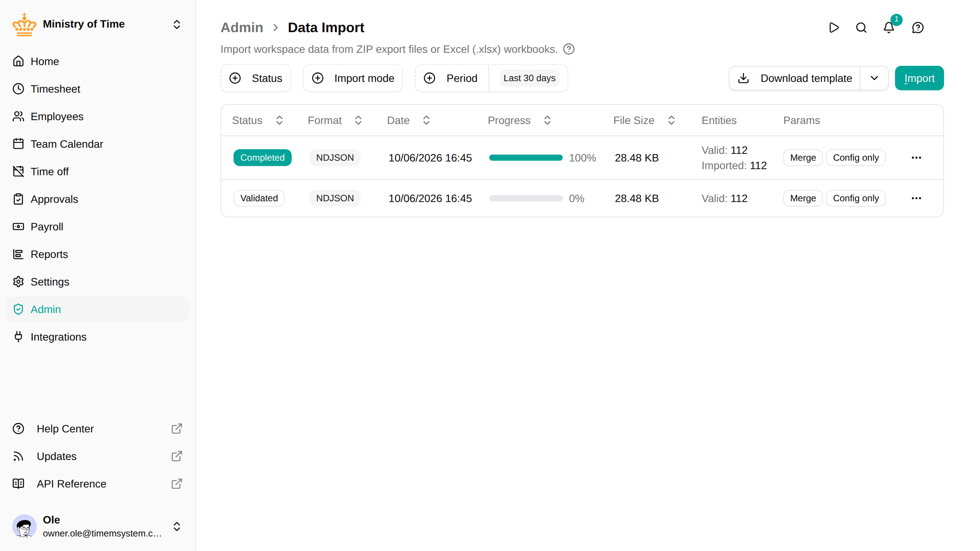The width and height of the screenshot is (980, 551).
Task: Open API Reference external link icon
Action: click(176, 484)
